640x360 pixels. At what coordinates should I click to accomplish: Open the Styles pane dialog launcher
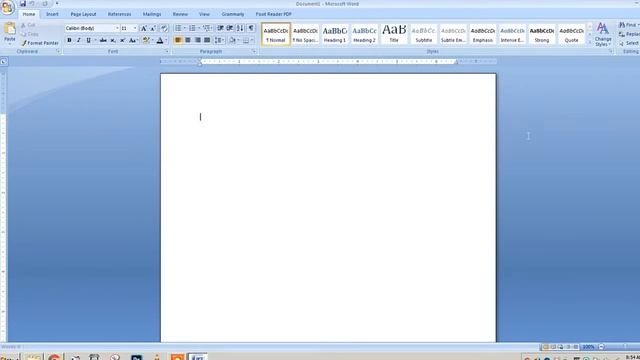click(611, 52)
